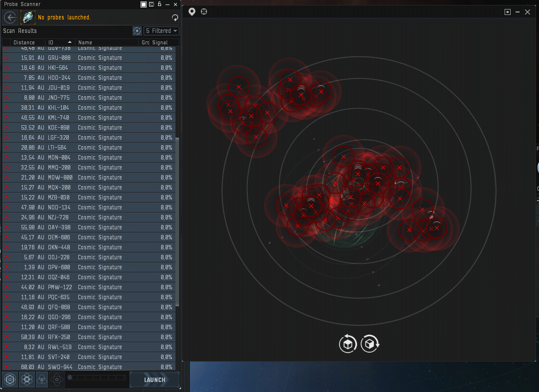Select the PQC-635 signature row
539x392 pixels.
89,297
